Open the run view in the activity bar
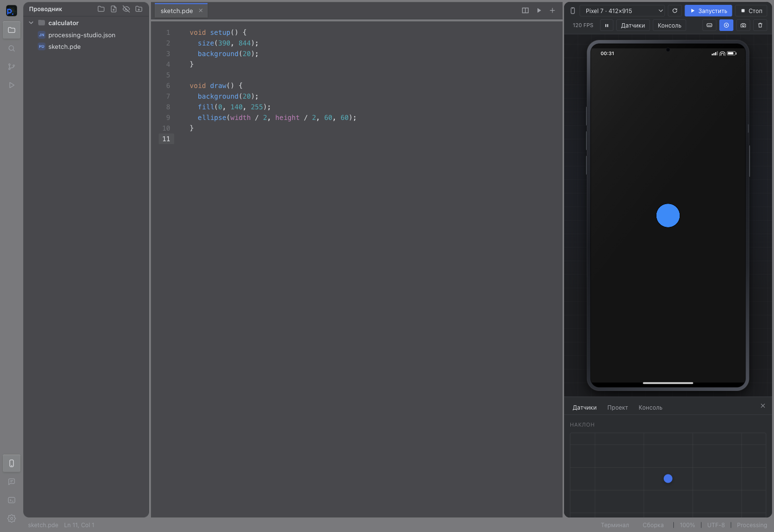Viewport: 774px width, 532px height. click(x=12, y=85)
